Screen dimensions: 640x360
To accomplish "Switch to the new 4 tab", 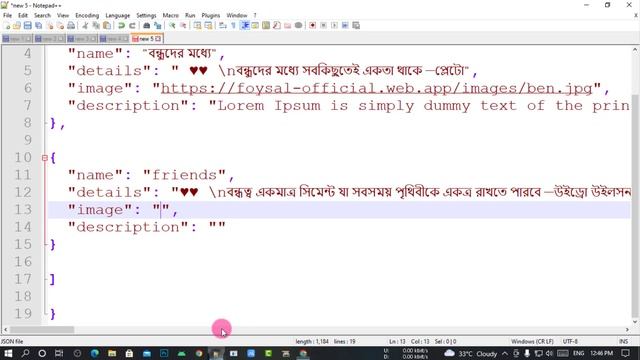I will tap(114, 39).
